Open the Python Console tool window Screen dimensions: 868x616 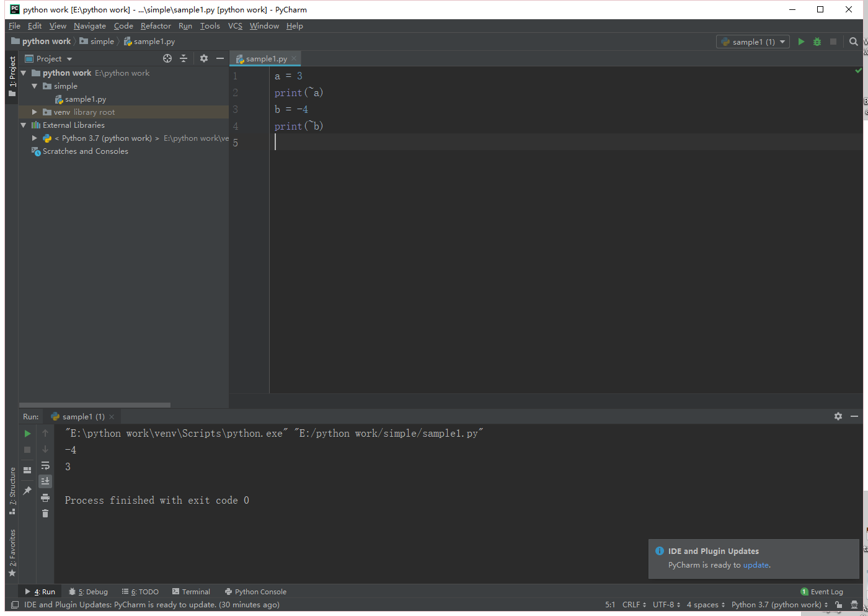click(x=255, y=592)
